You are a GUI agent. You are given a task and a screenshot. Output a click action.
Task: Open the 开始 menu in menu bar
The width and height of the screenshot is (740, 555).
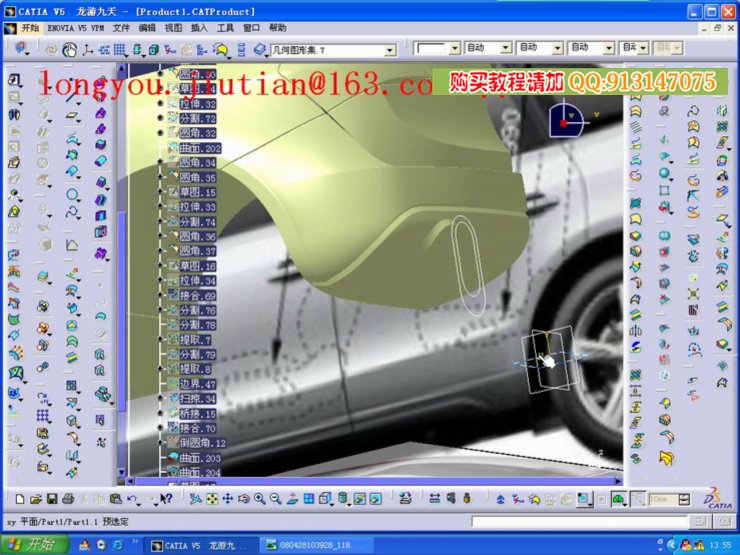tap(29, 28)
